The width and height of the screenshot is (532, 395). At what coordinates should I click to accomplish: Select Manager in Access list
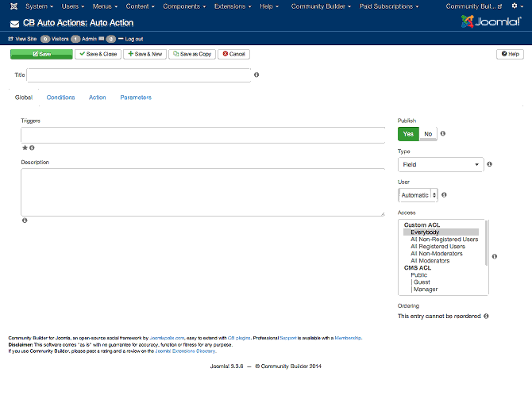pyautogui.click(x=425, y=289)
